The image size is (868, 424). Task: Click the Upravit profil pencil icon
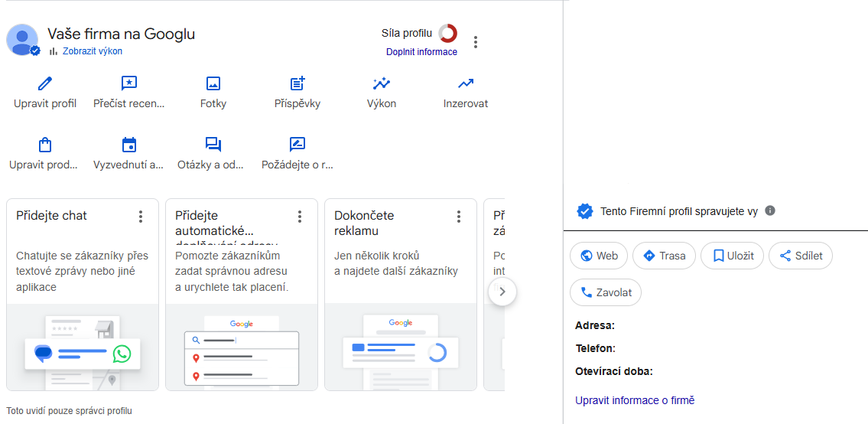point(45,83)
